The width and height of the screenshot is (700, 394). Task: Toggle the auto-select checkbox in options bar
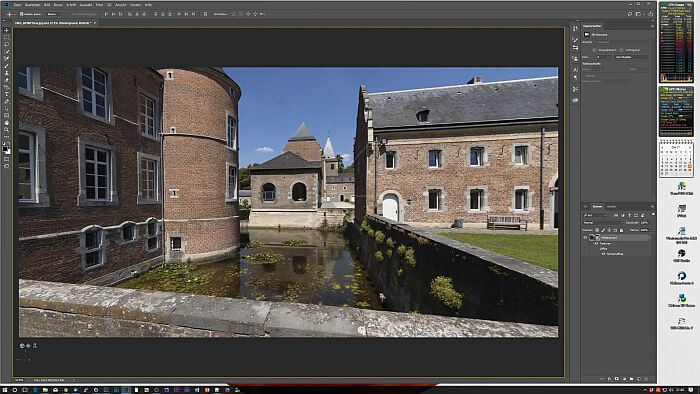pos(21,14)
